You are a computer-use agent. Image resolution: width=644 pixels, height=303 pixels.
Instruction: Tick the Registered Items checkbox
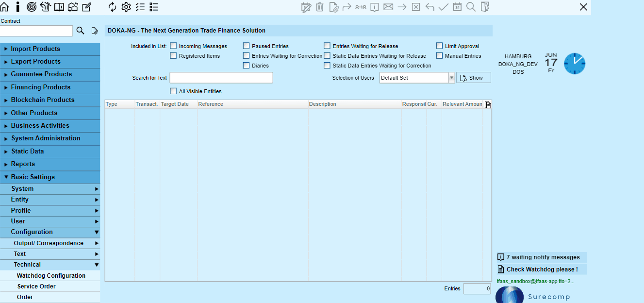click(x=173, y=56)
